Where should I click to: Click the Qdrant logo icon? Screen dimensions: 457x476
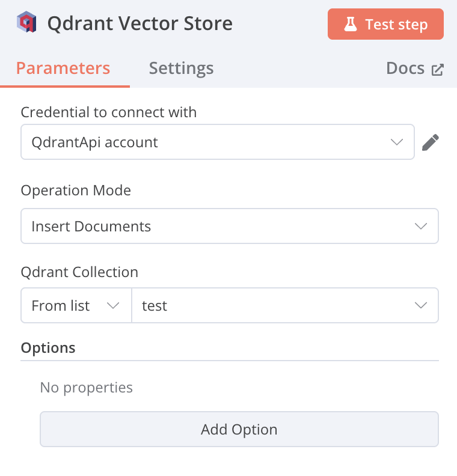coord(27,23)
